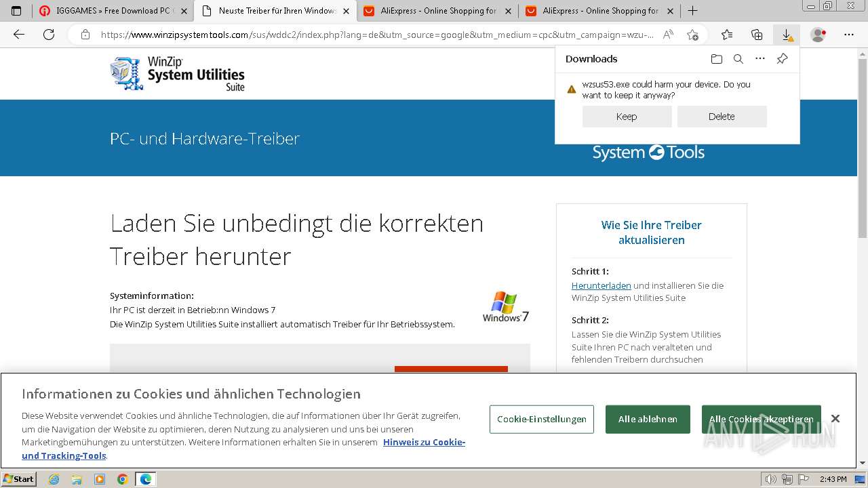The image size is (868, 488).
Task: Click the wzsus53.exe warning text
Action: 667,89
